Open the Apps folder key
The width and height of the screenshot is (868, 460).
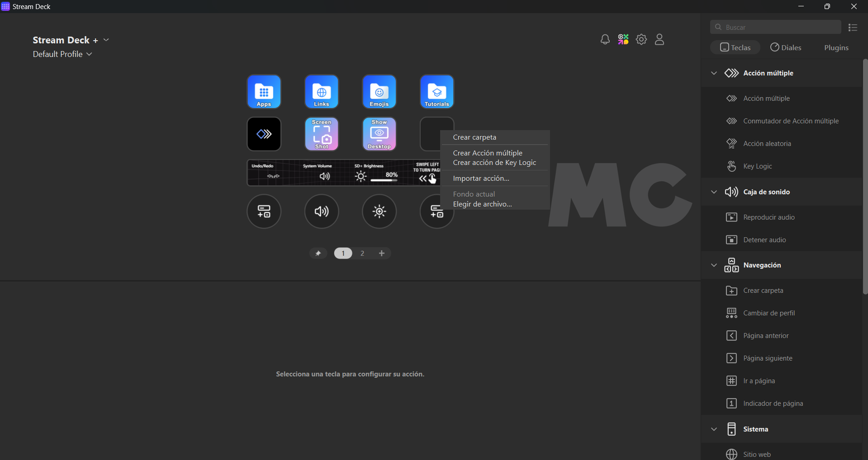[264, 92]
